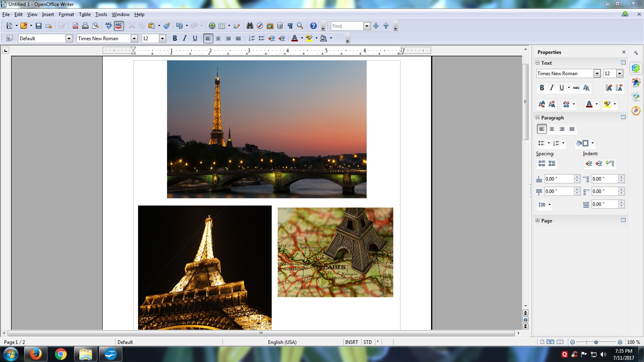644x362 pixels.
Task: Select the sunset Eiffel Tower bridge image
Action: point(267,129)
